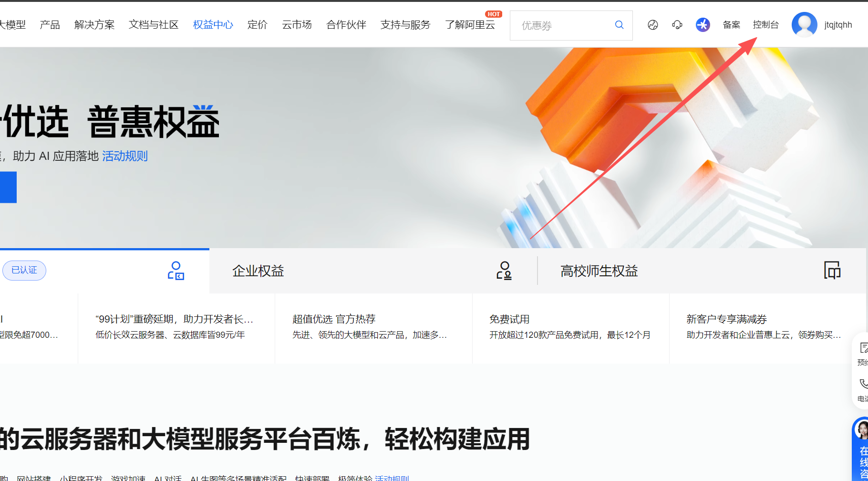868x481 pixels.
Task: Open the “99计划”重磅延期 card
Action: tap(176, 328)
